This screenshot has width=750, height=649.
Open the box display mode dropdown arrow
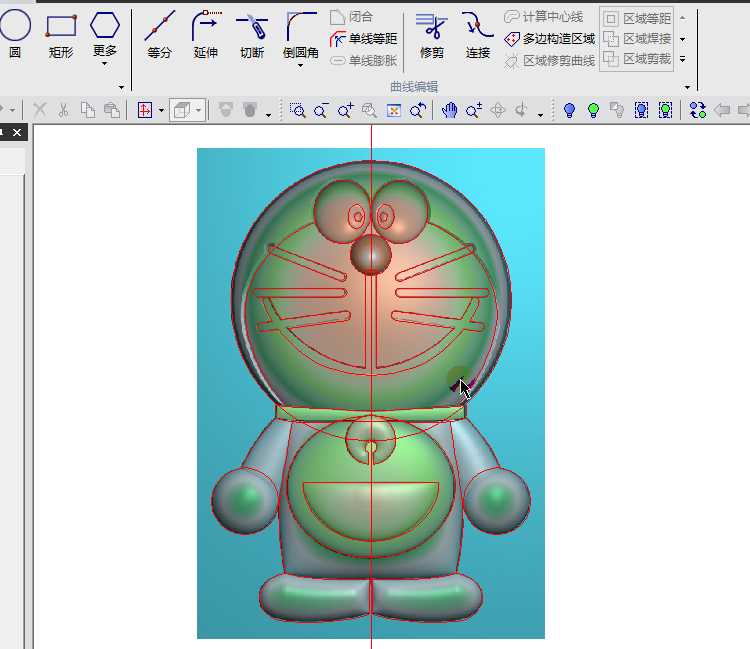[199, 111]
